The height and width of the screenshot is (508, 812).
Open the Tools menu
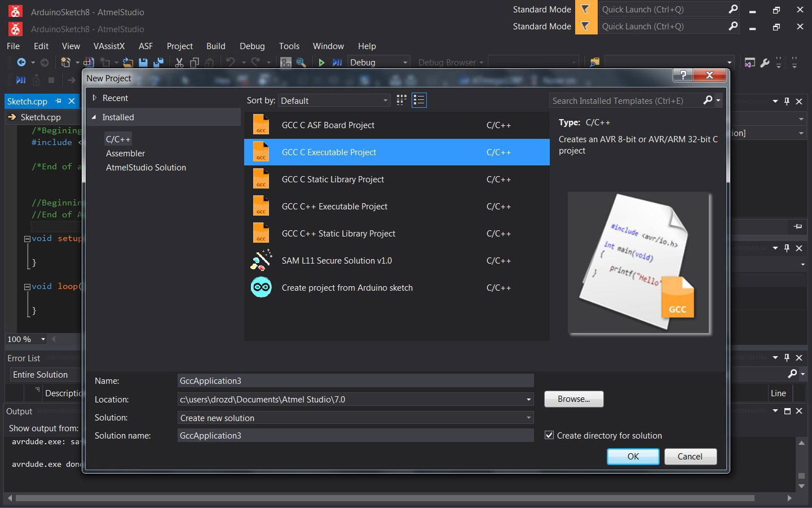click(x=289, y=46)
